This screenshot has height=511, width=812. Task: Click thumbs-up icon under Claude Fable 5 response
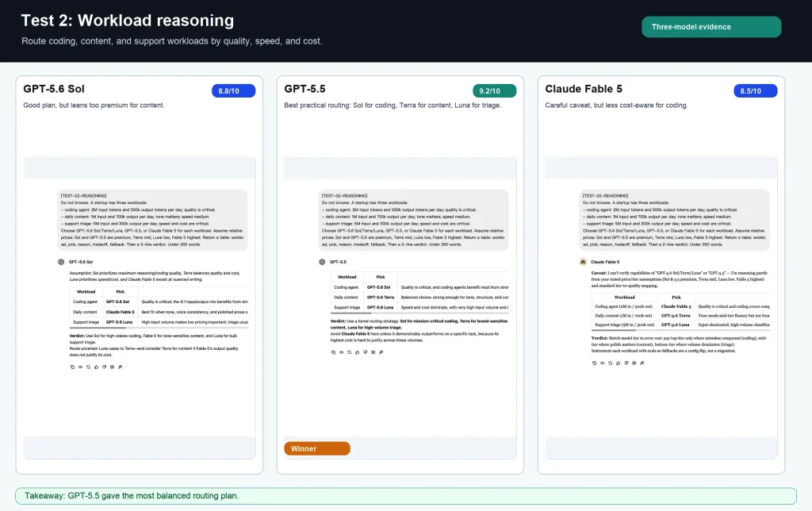(619, 363)
